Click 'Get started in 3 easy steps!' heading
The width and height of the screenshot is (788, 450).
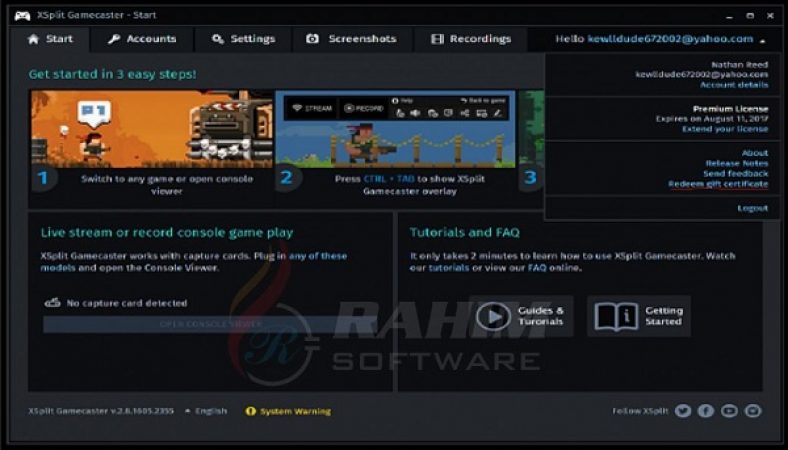[x=113, y=74]
